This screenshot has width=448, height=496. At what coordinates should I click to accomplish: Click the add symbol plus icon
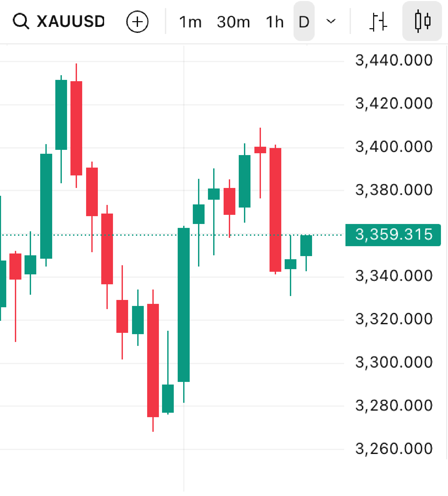137,22
